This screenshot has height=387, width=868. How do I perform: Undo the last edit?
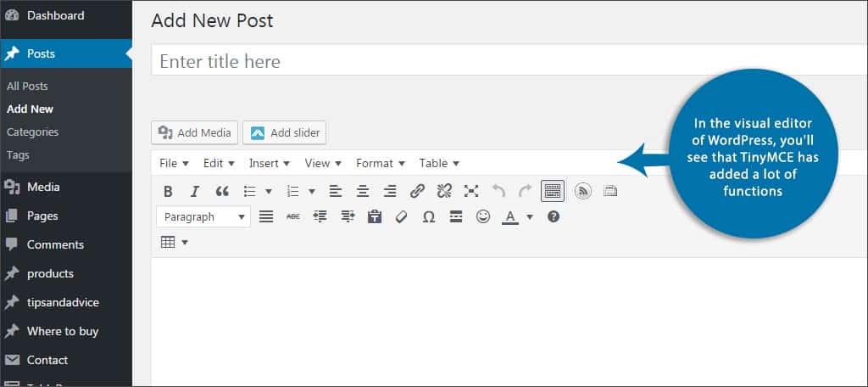498,192
